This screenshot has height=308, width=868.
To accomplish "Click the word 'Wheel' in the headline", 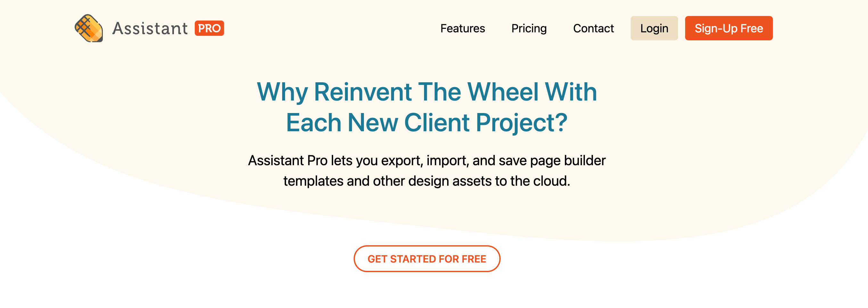I will point(503,92).
